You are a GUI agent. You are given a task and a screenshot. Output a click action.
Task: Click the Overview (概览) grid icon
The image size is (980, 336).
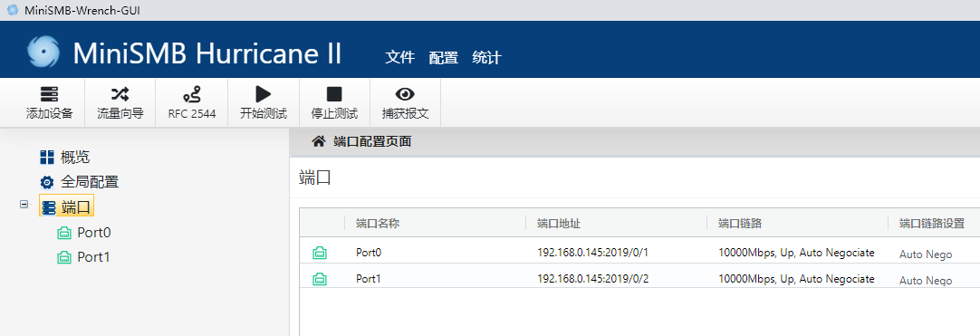click(x=47, y=158)
